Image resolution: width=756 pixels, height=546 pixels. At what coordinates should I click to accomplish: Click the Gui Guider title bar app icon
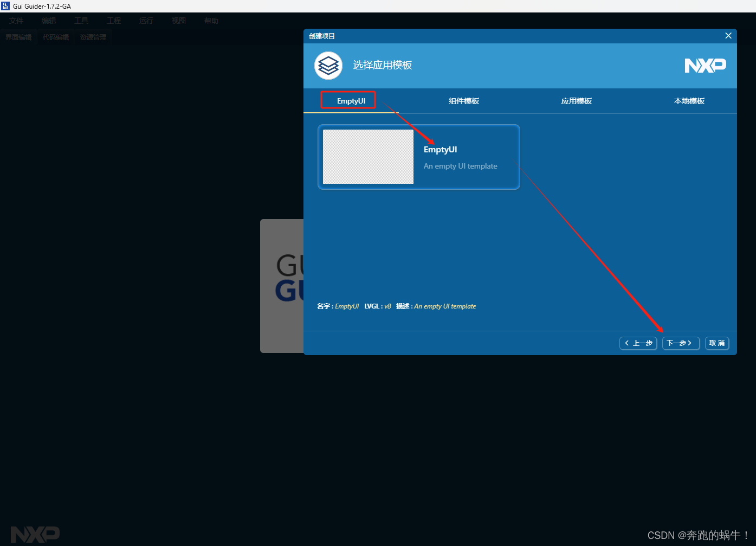click(x=5, y=6)
